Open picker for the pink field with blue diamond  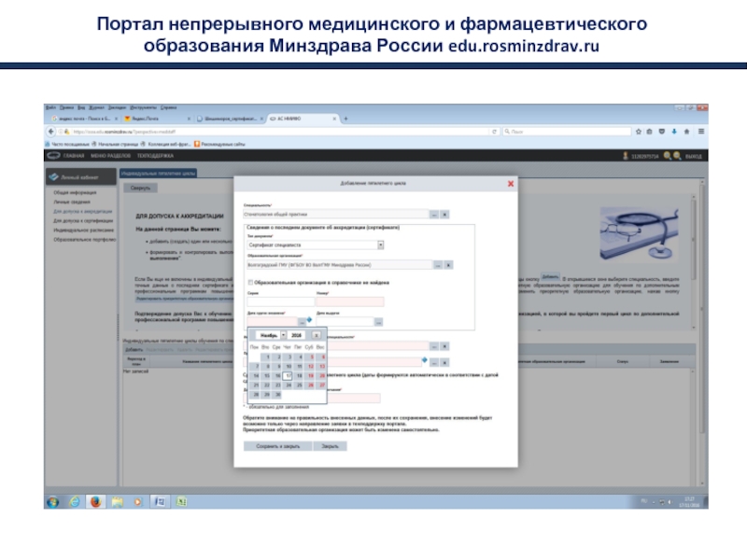click(x=434, y=363)
